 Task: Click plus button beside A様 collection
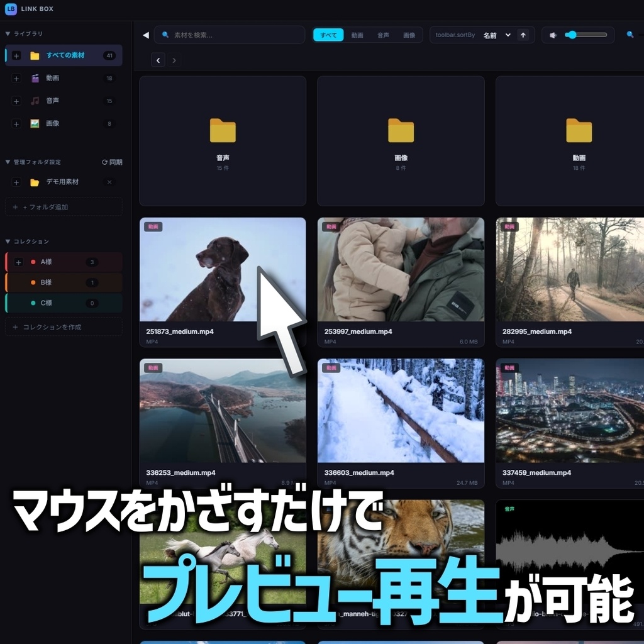click(x=18, y=262)
